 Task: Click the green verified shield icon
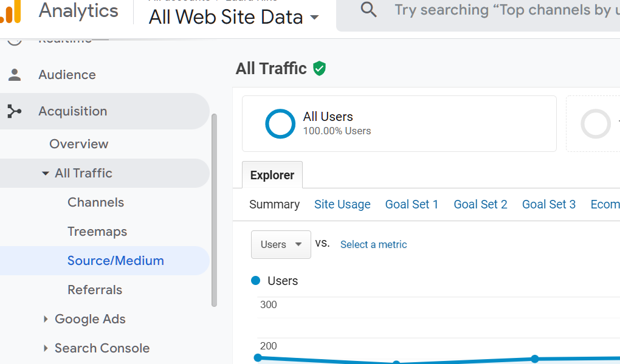[320, 69]
